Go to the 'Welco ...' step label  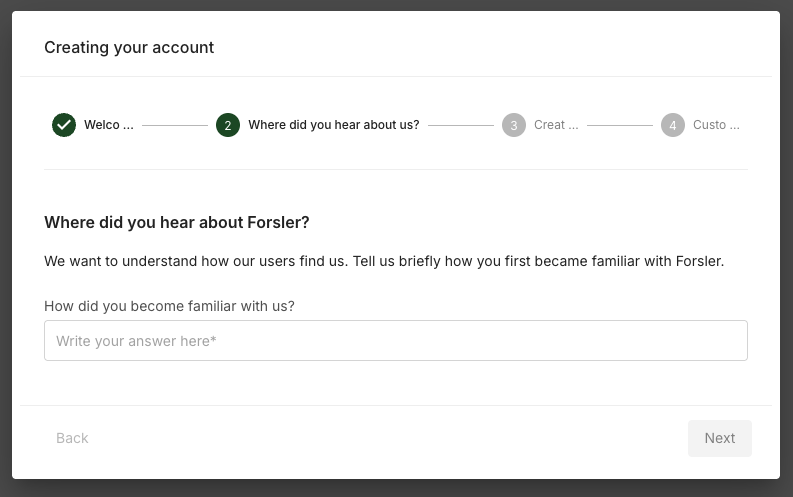pos(109,125)
